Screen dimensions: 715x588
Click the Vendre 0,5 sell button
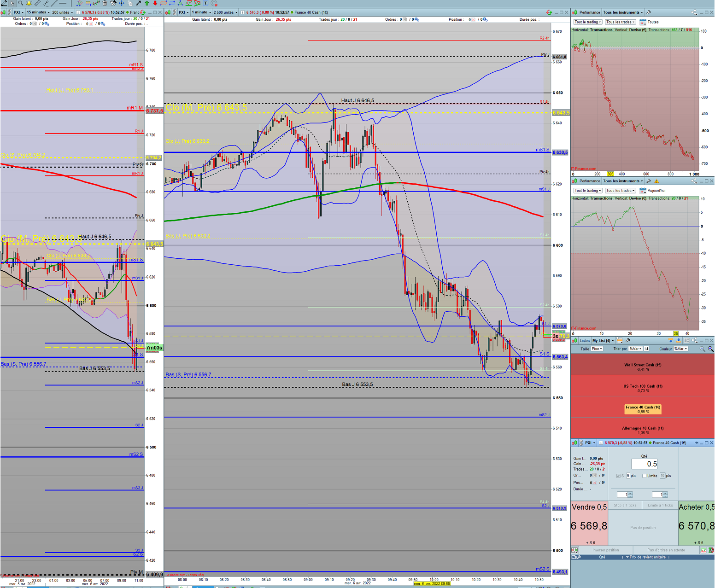pyautogui.click(x=589, y=524)
